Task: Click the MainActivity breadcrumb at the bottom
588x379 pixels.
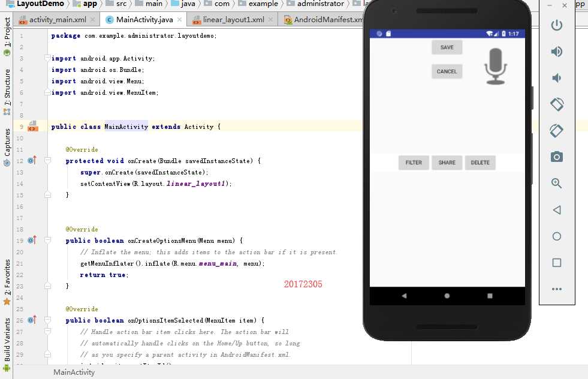Action: (x=74, y=372)
